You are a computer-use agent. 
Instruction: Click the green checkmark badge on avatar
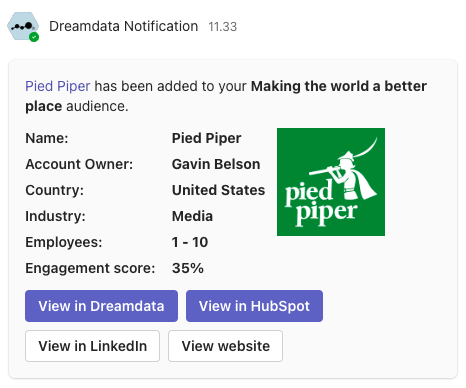tap(34, 37)
